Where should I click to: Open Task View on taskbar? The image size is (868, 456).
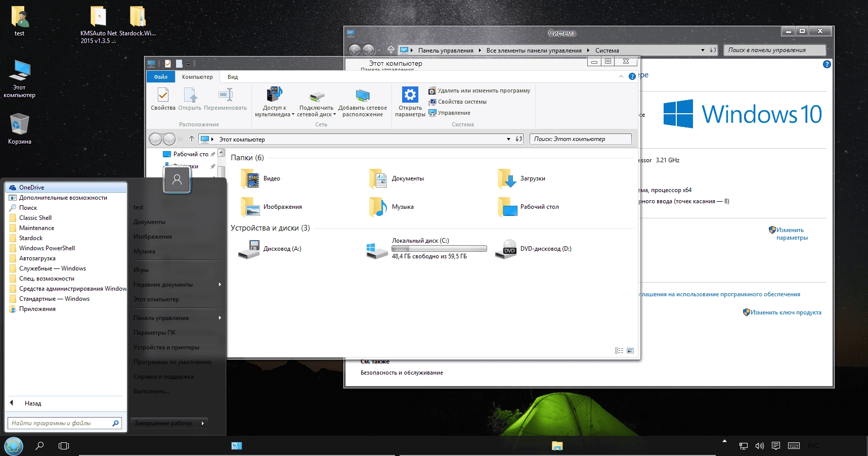(64, 446)
